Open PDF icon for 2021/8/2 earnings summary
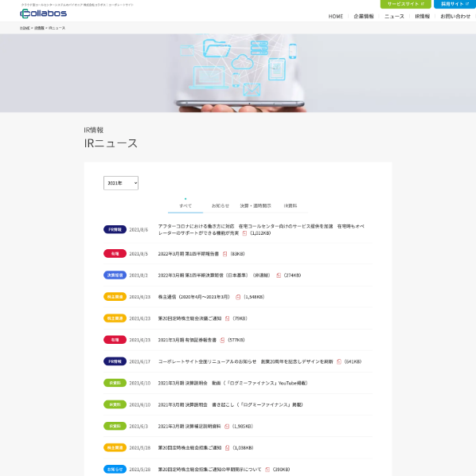The image size is (476, 476). click(279, 275)
